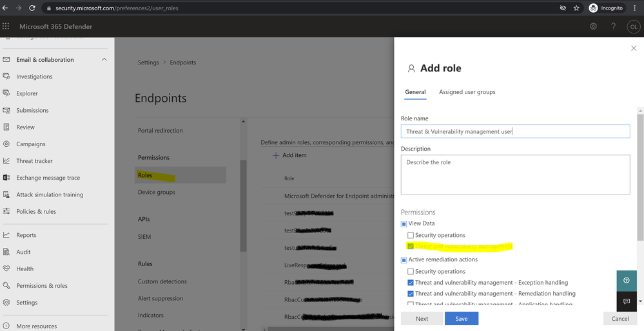This screenshot has height=331, width=644.
Task: Click the Reports chart icon
Action: pyautogui.click(x=6, y=235)
